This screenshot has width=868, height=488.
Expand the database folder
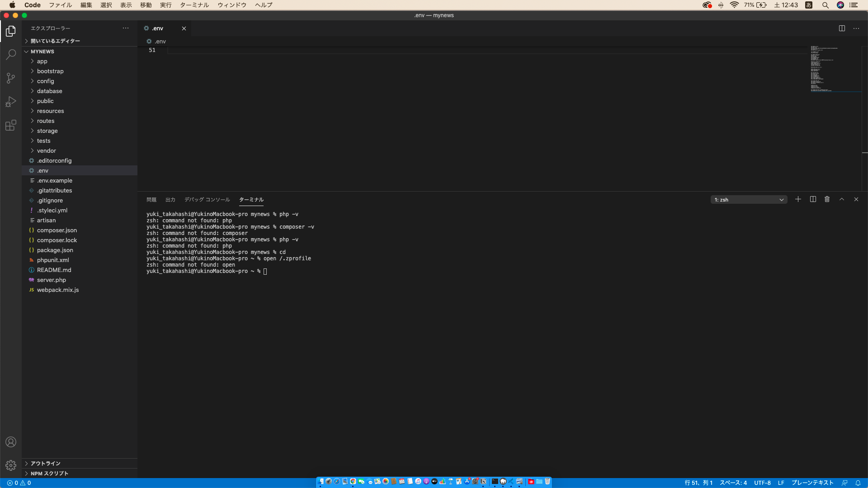tap(80, 91)
